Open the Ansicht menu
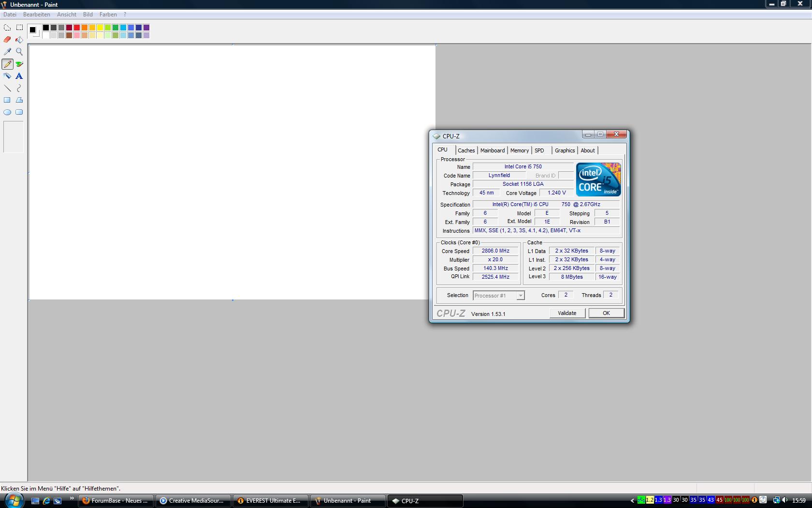This screenshot has width=812, height=508. pos(67,15)
